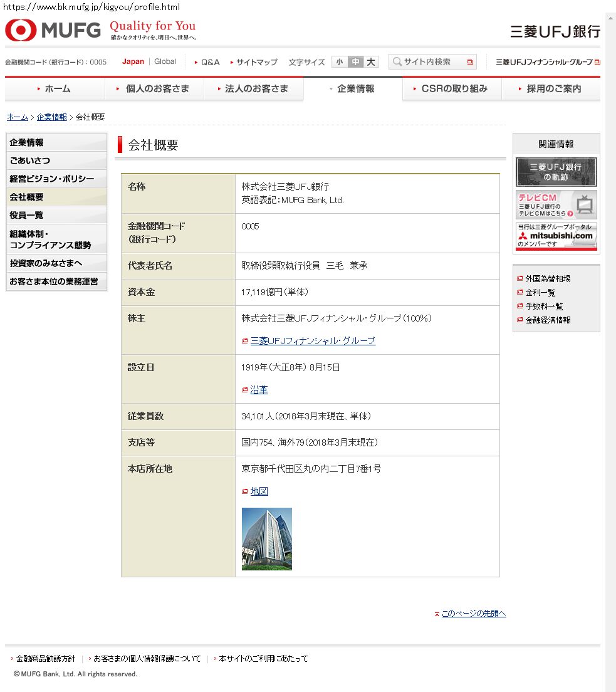Set text size to 中
Image resolution: width=616 pixels, height=692 pixels.
355,62
